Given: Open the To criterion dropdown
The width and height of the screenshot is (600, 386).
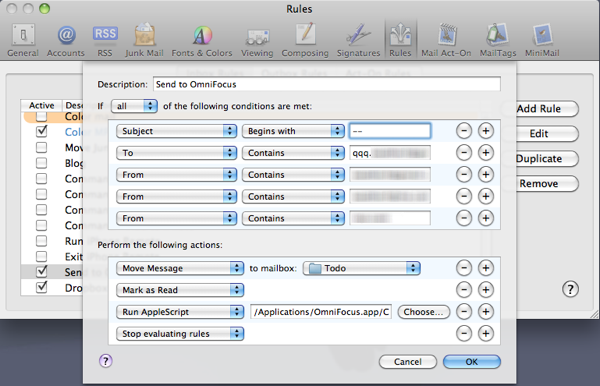Looking at the screenshot, I should click(x=176, y=153).
